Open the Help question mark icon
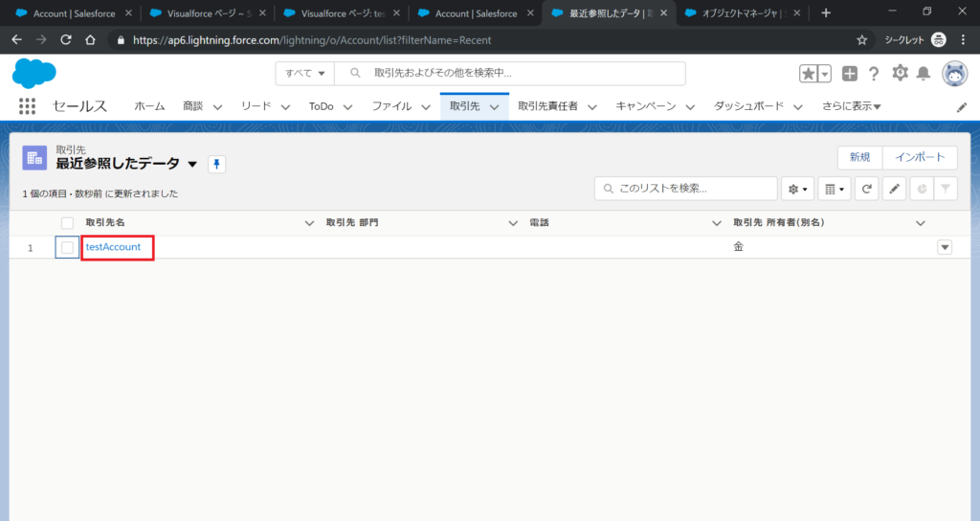Image resolution: width=980 pixels, height=521 pixels. point(874,74)
